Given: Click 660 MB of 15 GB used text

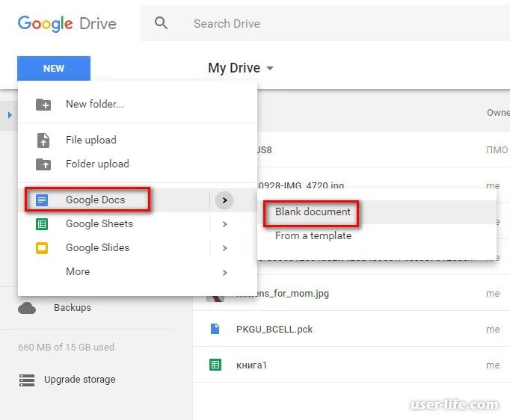Looking at the screenshot, I should click(x=66, y=348).
